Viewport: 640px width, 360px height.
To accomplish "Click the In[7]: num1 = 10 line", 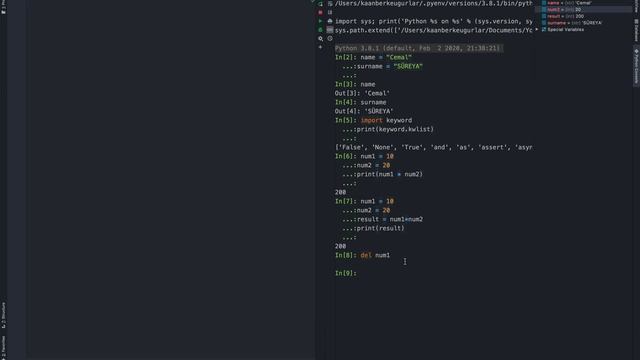I will [364, 201].
